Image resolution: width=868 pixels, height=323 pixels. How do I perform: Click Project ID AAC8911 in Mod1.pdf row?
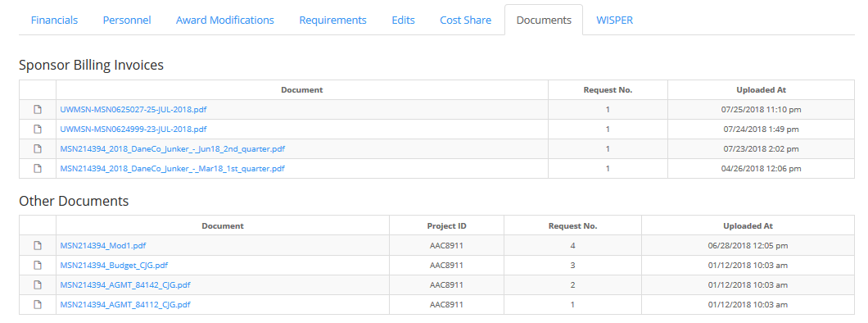pyautogui.click(x=447, y=245)
